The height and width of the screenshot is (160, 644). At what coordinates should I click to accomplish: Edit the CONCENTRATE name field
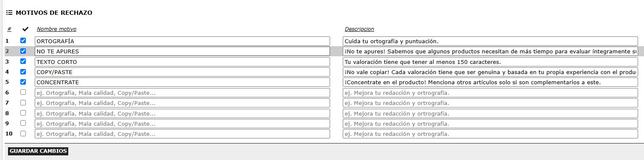182,82
